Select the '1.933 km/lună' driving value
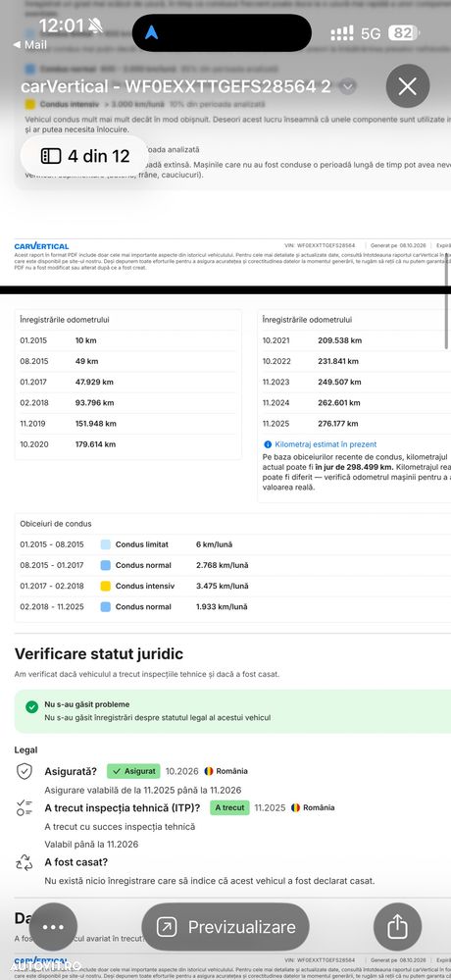451x980 pixels. (x=222, y=607)
